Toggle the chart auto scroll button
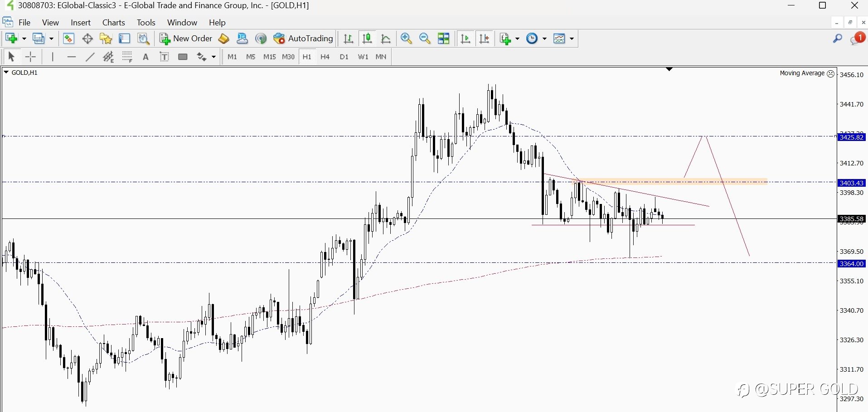Viewport: 868px width, 412px height. pyautogui.click(x=466, y=39)
